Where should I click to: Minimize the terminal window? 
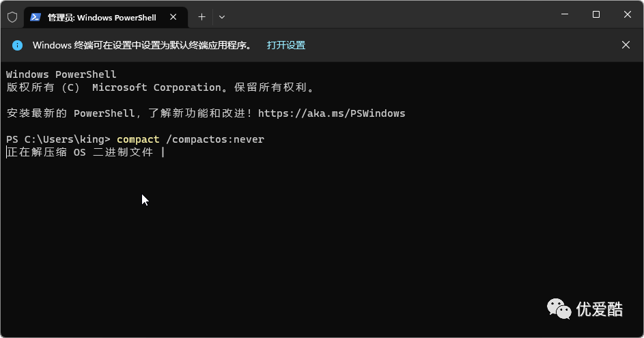click(x=565, y=14)
